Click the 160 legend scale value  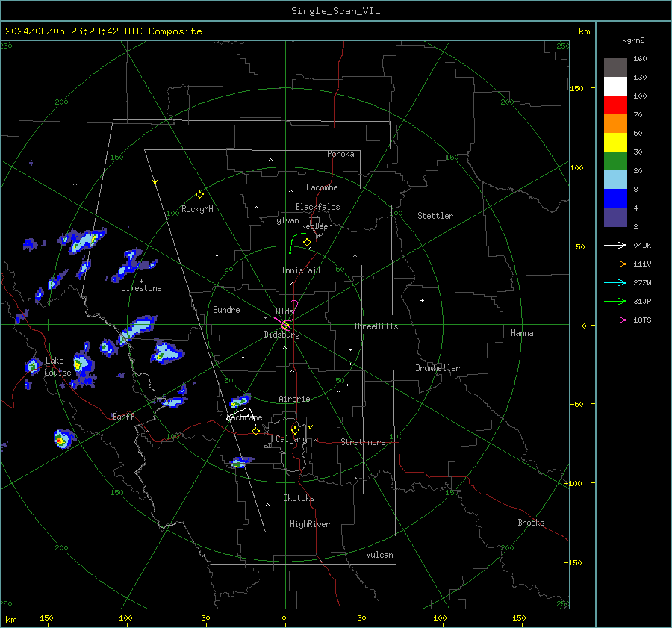pos(640,59)
